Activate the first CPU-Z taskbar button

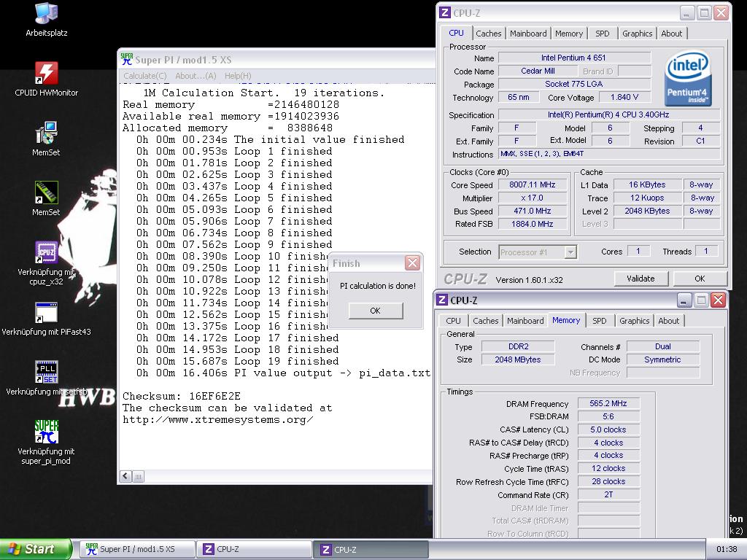pyautogui.click(x=255, y=549)
